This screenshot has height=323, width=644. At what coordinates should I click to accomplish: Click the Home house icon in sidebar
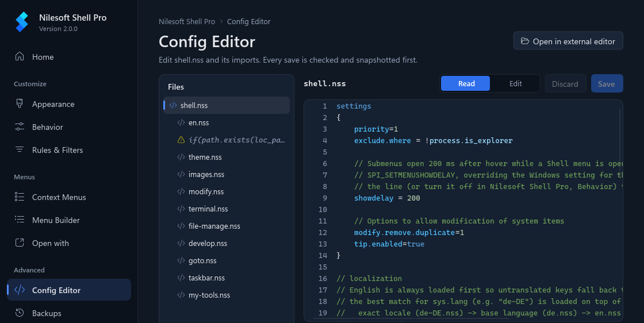coord(20,57)
